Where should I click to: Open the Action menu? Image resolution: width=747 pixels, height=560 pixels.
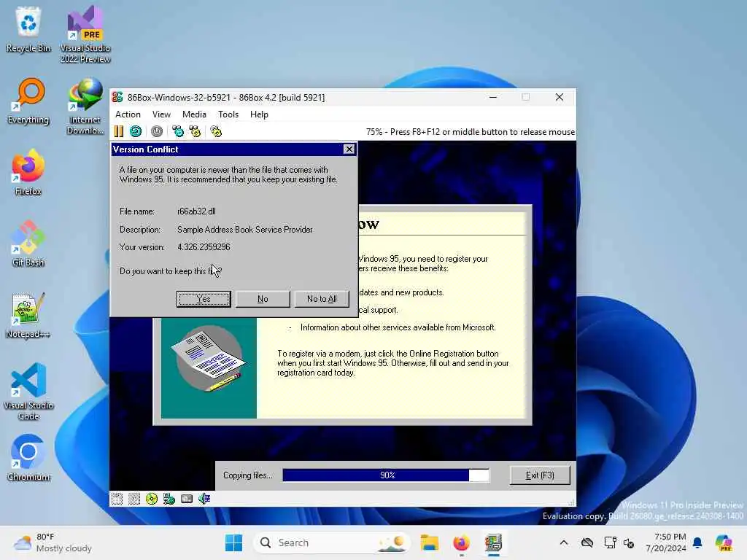128,114
